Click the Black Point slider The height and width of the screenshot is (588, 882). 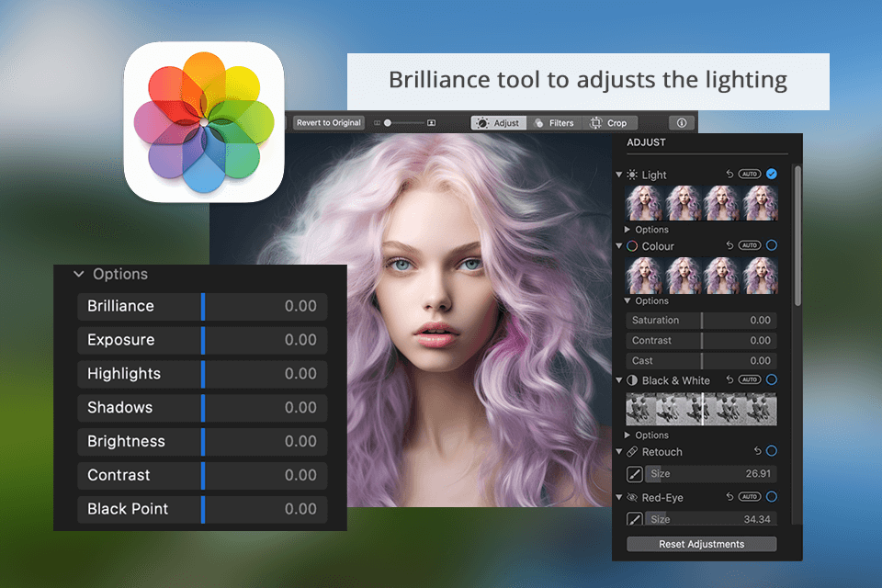point(202,509)
